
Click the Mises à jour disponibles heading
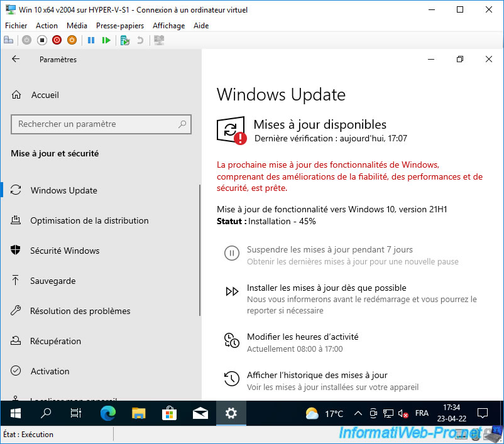click(x=320, y=124)
